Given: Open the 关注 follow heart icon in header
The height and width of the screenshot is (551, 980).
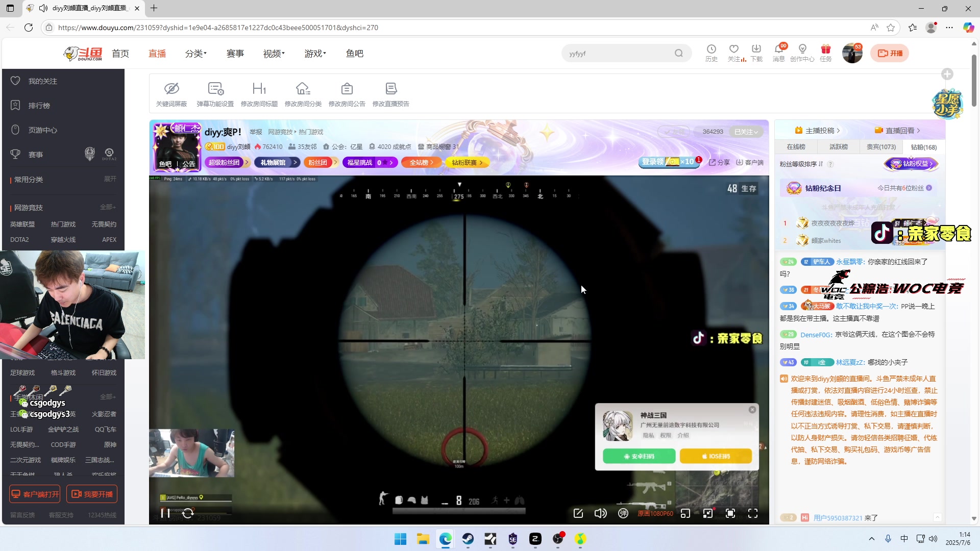Looking at the screenshot, I should point(734,53).
